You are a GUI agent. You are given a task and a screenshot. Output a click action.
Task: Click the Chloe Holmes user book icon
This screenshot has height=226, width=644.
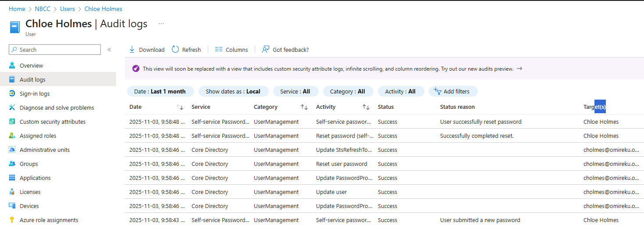15,27
